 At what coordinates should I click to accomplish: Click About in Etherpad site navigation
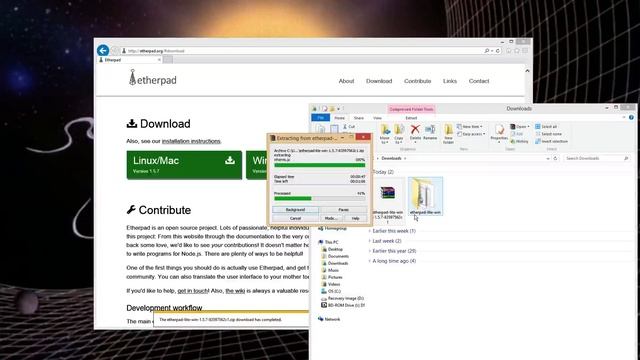[x=346, y=81]
